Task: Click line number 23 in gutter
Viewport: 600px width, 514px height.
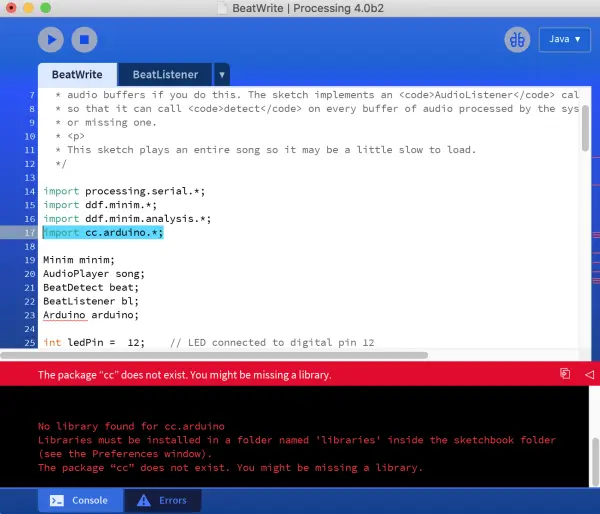Action: point(30,315)
